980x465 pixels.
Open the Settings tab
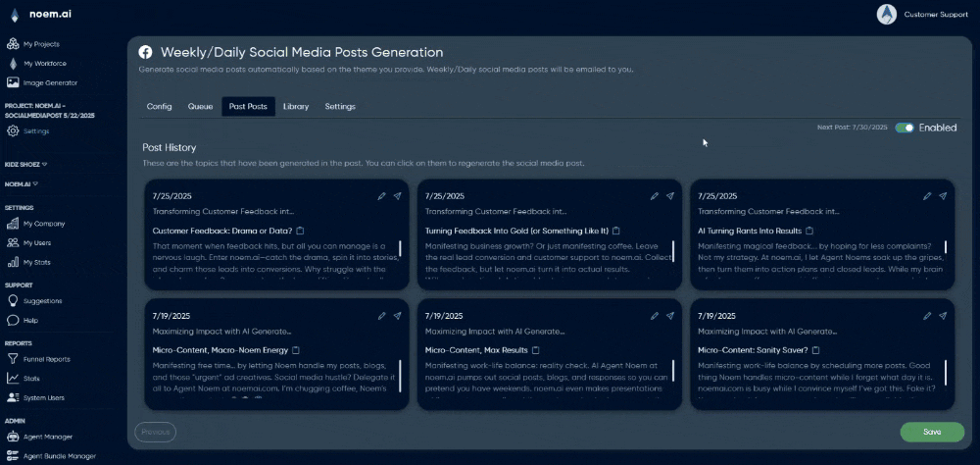pos(340,106)
